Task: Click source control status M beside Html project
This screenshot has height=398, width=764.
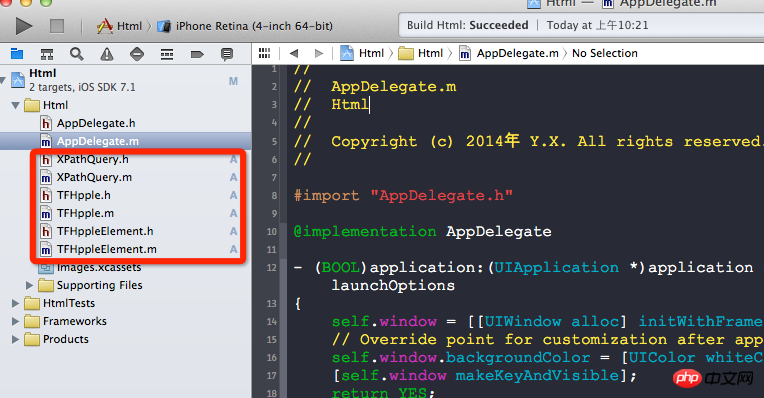Action: click(233, 81)
